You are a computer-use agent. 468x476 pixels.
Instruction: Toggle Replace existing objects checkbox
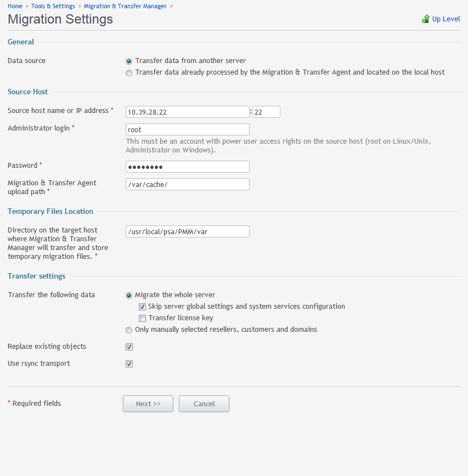pos(129,347)
